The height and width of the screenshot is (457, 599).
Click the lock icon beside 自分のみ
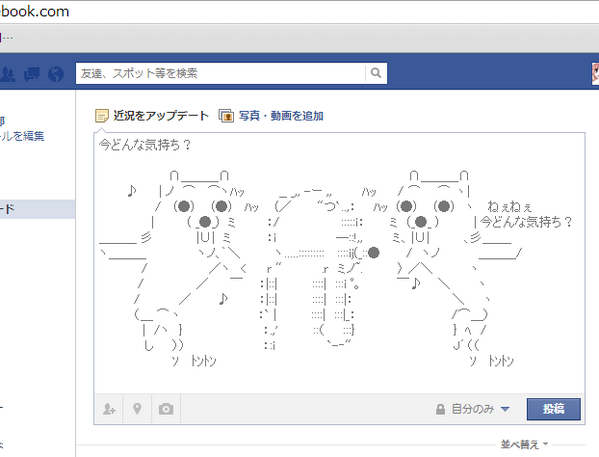coord(440,409)
